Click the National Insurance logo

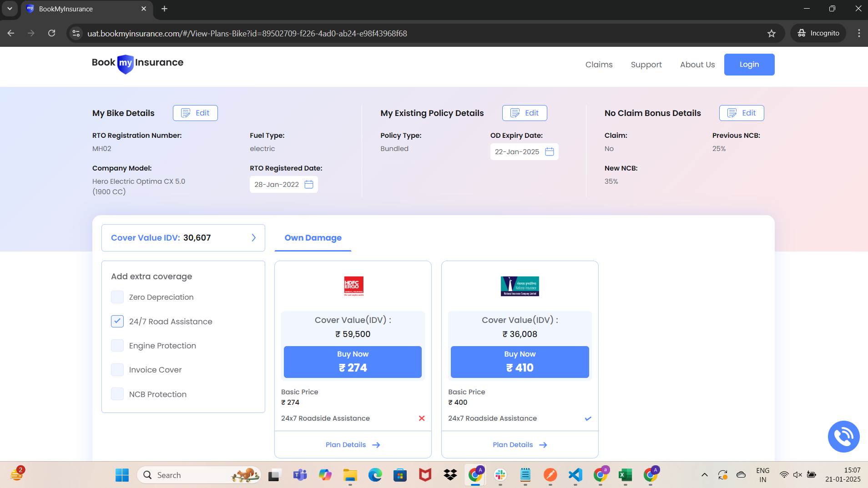tap(520, 286)
